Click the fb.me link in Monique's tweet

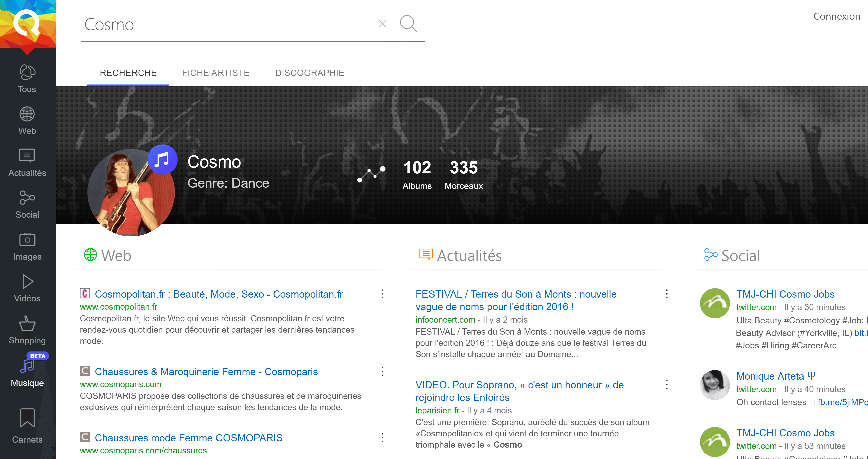842,402
